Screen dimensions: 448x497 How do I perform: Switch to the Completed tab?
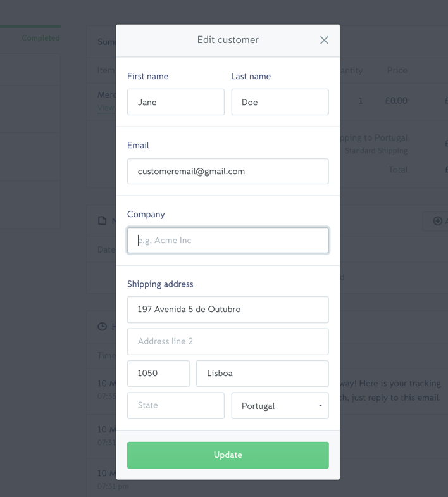pos(40,38)
